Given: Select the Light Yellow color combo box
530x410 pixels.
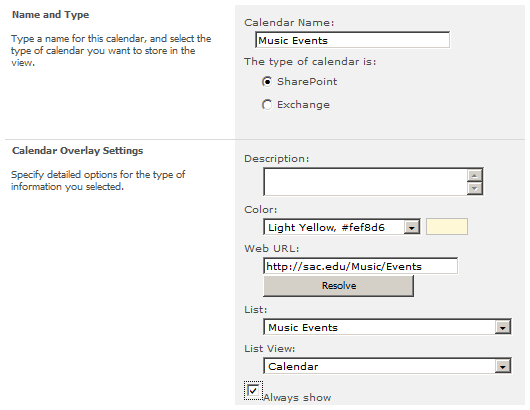Looking at the screenshot, I should pos(342,227).
